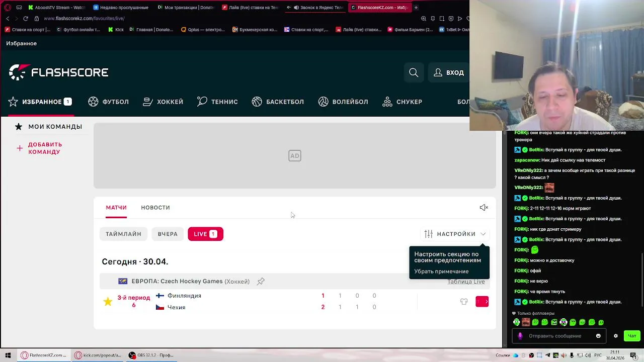Screen dimensions: 644x362
Task: Open the ИЗБРАННОЕ favourites section
Action: pyautogui.click(x=40, y=102)
